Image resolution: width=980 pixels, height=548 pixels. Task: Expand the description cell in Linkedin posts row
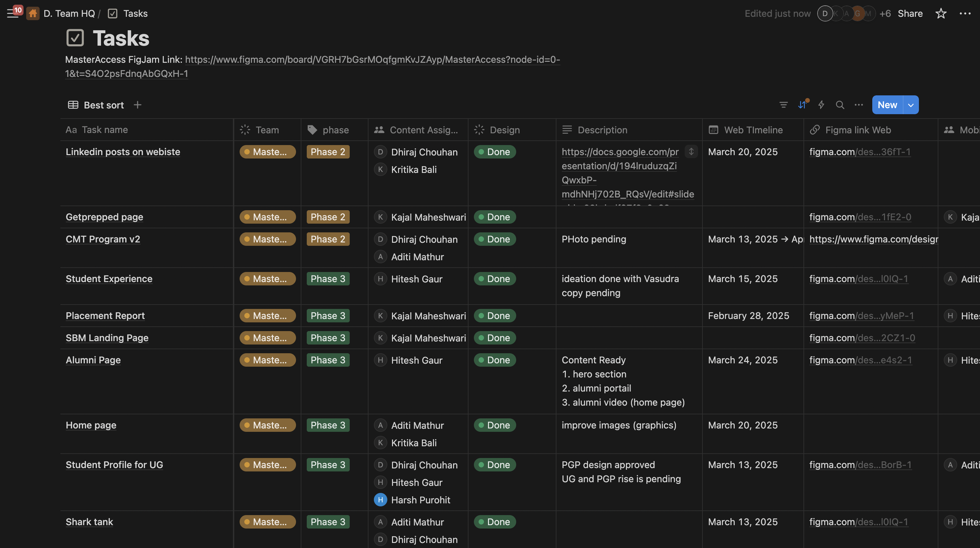coord(691,151)
